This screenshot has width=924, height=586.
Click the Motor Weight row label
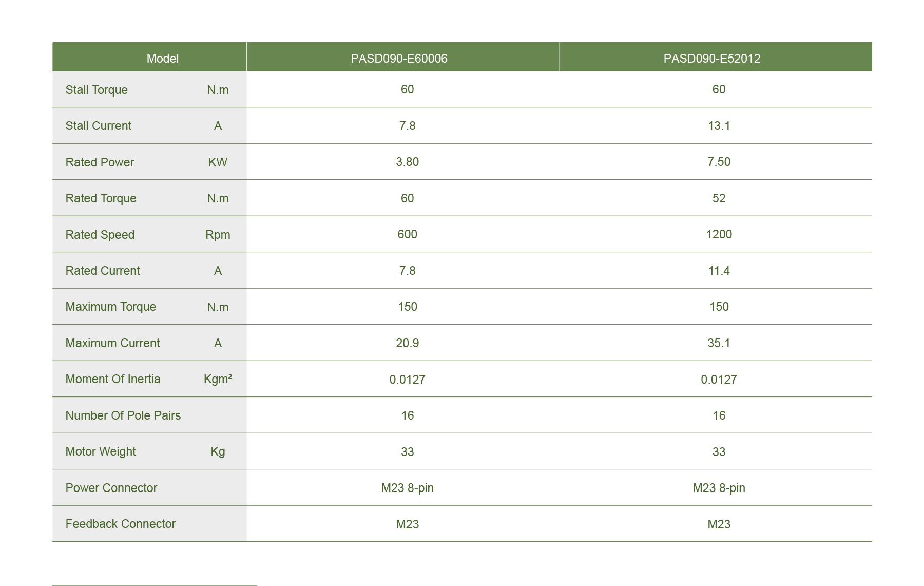pyautogui.click(x=101, y=451)
